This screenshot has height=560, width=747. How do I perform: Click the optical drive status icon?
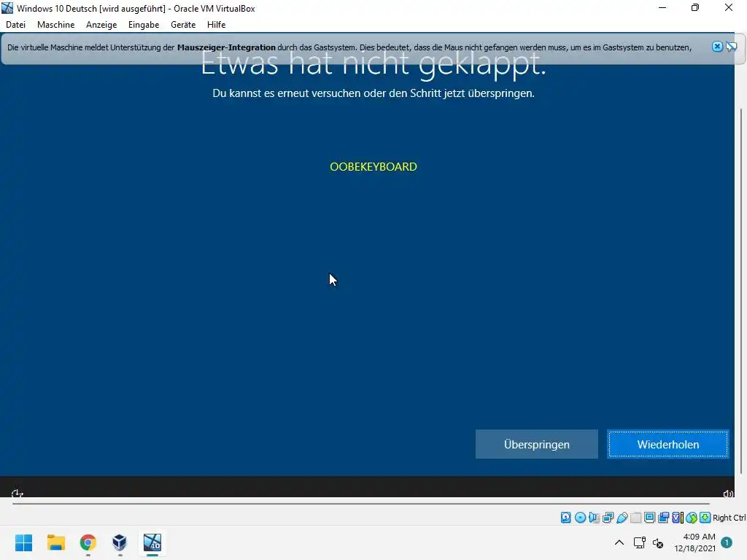(x=580, y=518)
